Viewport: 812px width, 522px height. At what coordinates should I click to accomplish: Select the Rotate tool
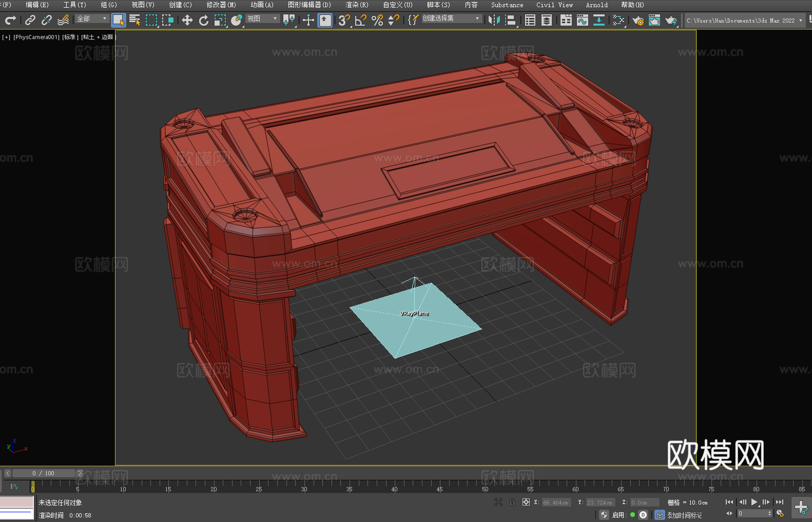204,20
